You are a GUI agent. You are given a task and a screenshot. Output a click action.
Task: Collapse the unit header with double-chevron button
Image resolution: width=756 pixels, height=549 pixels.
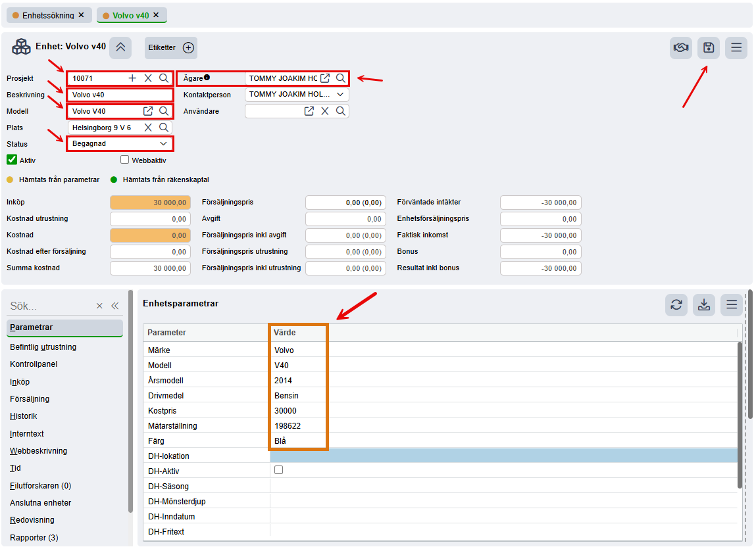click(120, 47)
